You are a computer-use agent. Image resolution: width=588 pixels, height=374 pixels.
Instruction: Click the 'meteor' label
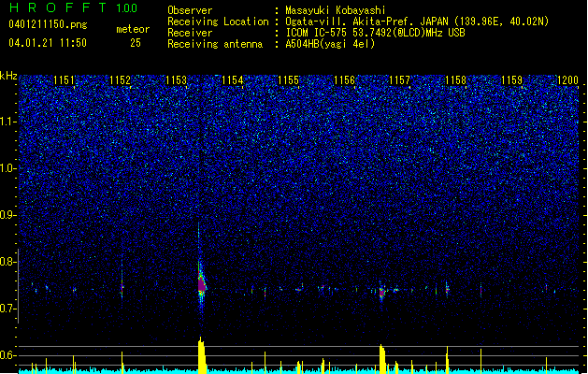click(133, 29)
